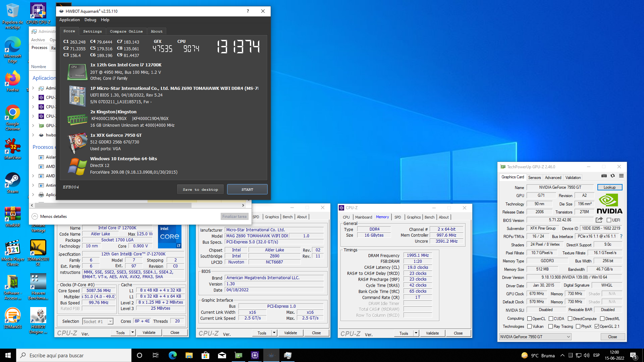The height and width of the screenshot is (362, 644).
Task: Toggle the OpenCL checkbox in GPU-Z
Action: point(529,319)
